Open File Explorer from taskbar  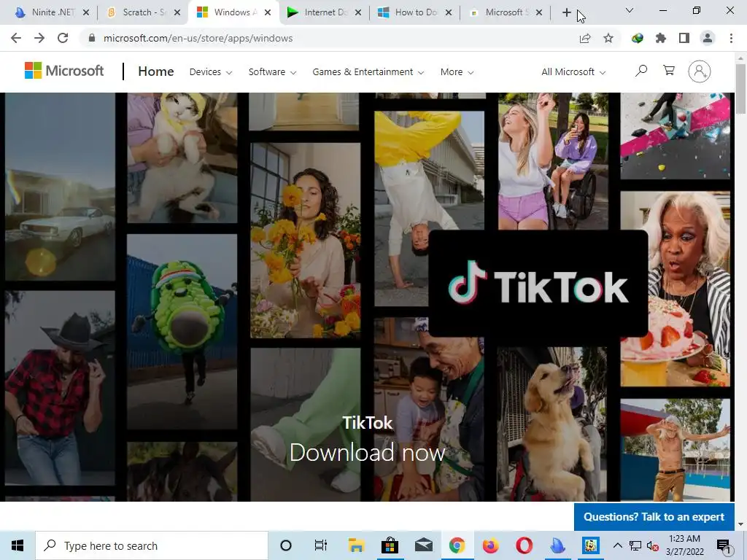(x=356, y=545)
